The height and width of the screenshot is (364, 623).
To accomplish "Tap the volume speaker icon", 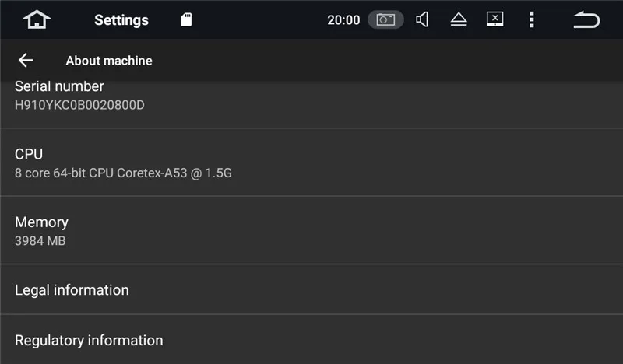I will (x=422, y=19).
